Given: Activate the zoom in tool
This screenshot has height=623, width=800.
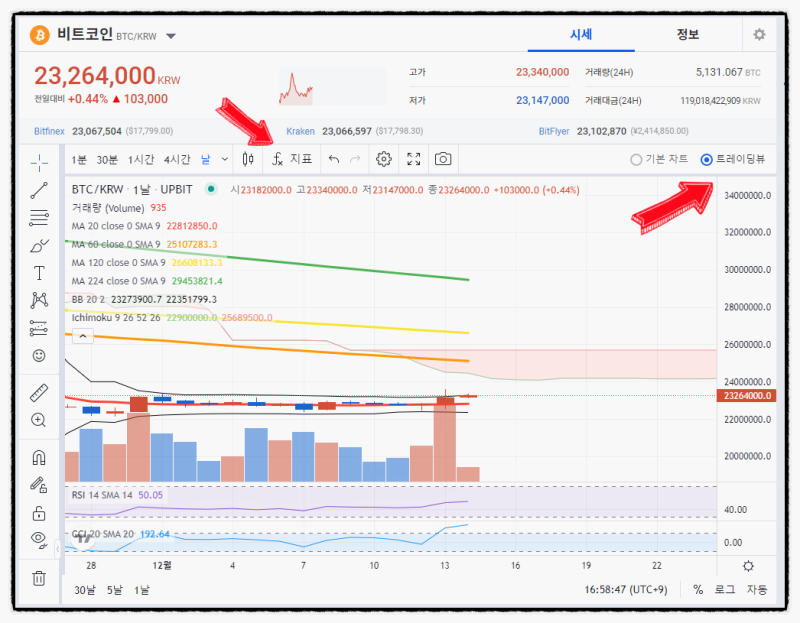Looking at the screenshot, I should [x=39, y=420].
